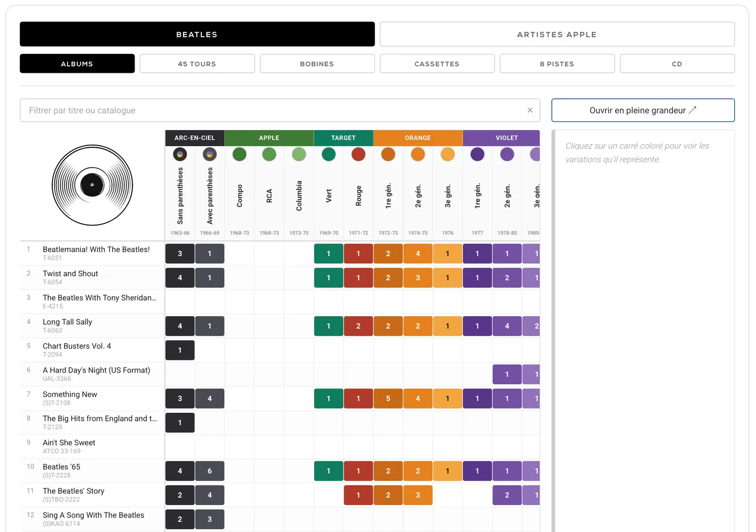Click 'A Hard Day's Night (US Format)' title

(x=96, y=370)
